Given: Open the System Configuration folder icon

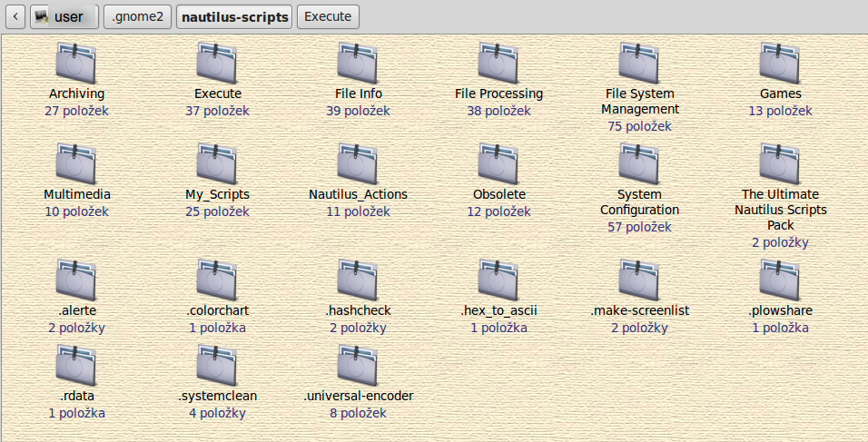Looking at the screenshot, I should tap(639, 163).
